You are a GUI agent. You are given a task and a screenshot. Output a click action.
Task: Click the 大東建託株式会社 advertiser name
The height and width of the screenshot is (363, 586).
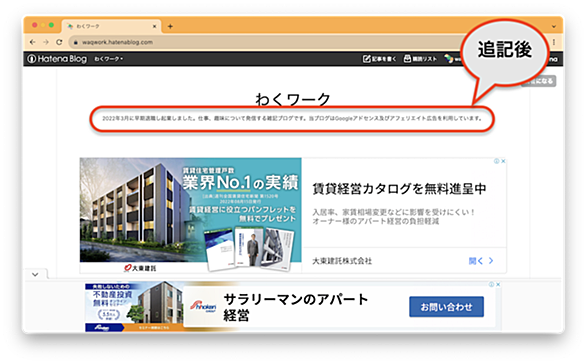[x=342, y=261]
